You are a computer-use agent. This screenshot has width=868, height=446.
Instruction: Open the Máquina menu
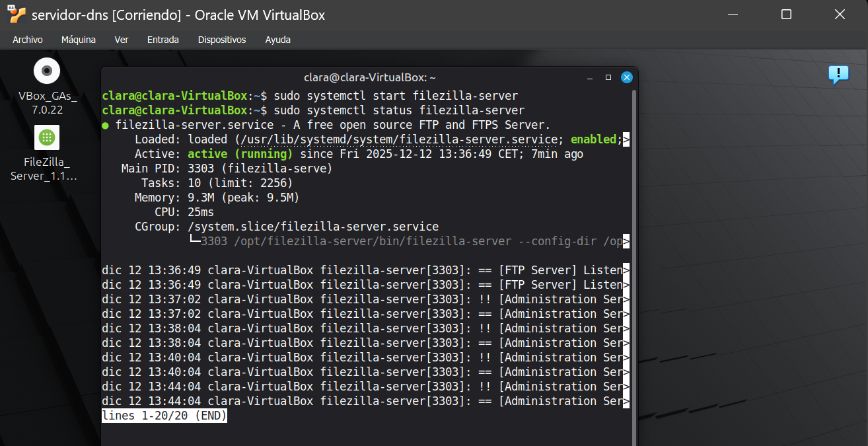click(x=79, y=40)
